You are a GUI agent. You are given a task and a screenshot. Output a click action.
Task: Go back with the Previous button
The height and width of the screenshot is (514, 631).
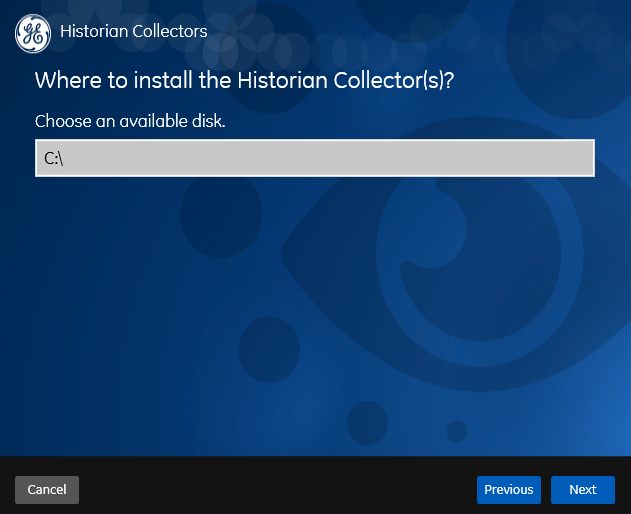point(509,489)
